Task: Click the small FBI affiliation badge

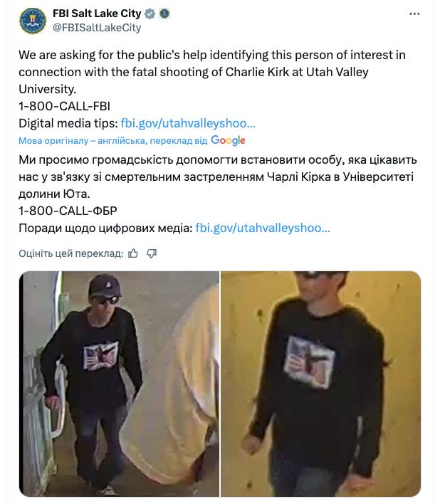Action: click(x=164, y=14)
